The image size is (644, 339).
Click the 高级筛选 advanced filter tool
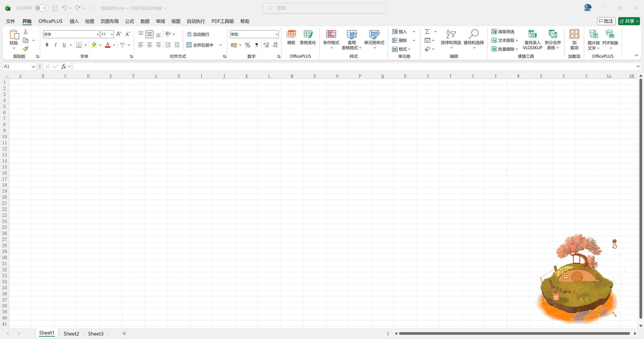tap(503, 32)
